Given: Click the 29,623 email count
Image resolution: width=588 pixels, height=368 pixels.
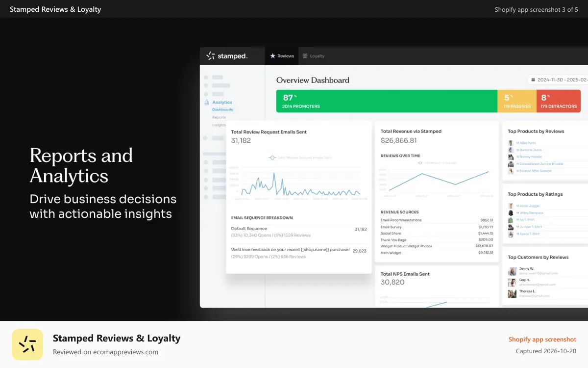Looking at the screenshot, I should [359, 251].
